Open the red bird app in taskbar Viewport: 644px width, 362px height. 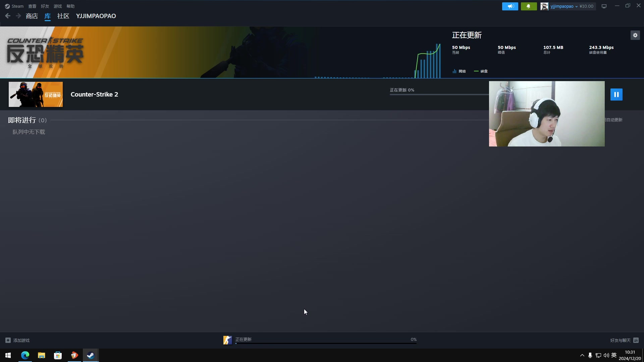74,355
